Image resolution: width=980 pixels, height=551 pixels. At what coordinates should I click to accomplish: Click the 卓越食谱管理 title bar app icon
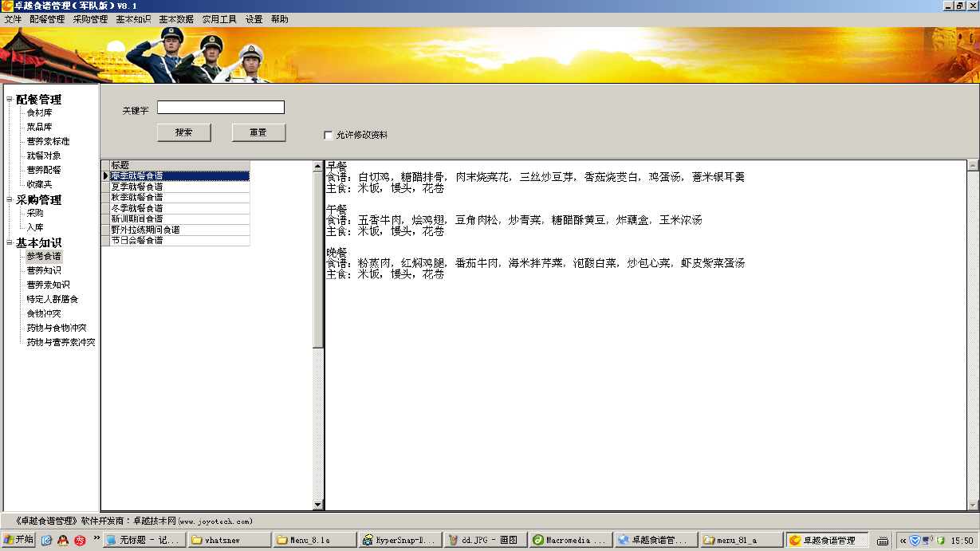point(7,6)
